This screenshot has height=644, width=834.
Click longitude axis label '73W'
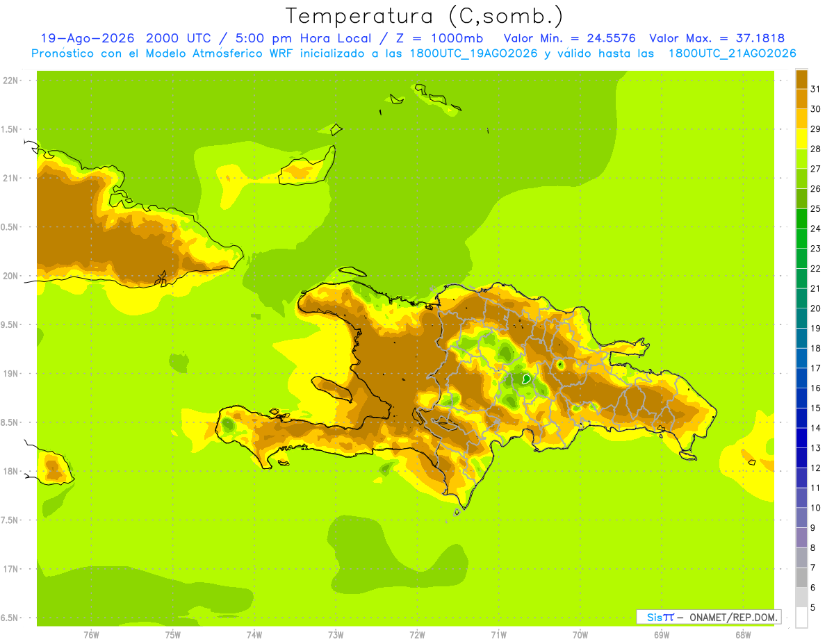[336, 635]
